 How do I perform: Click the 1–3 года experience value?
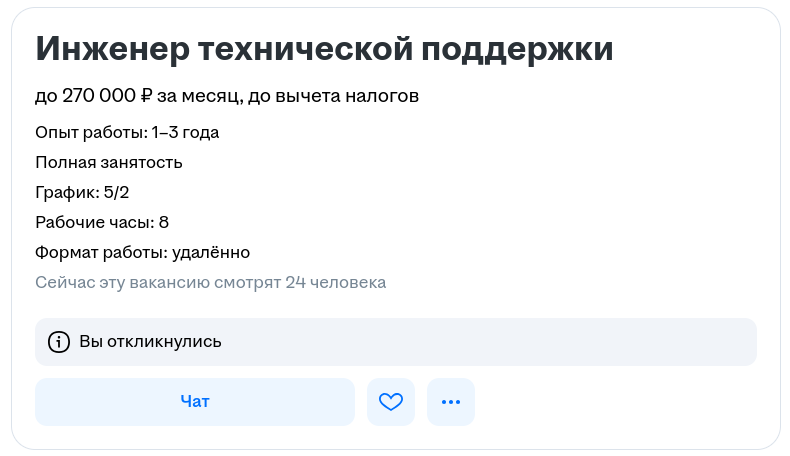[185, 132]
